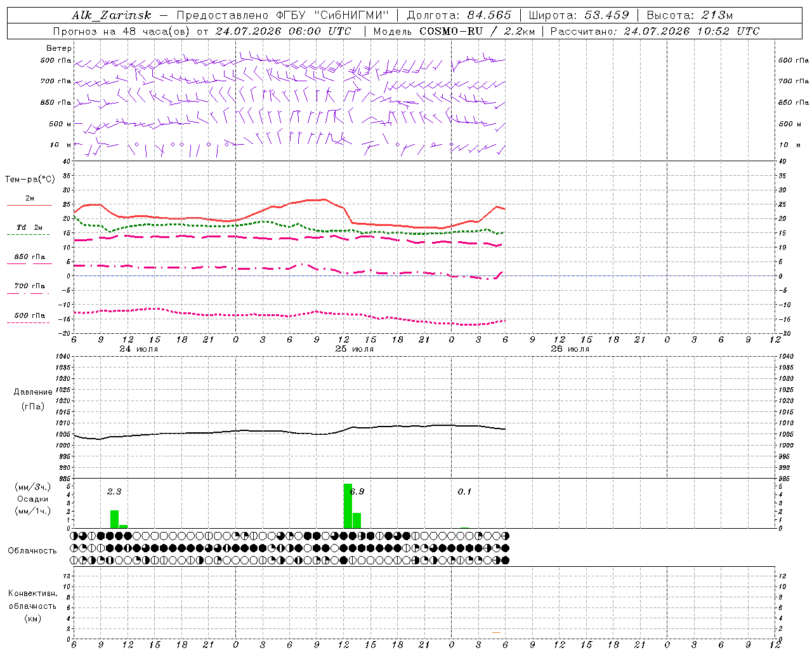Click the 26 июля date label

[x=570, y=348]
